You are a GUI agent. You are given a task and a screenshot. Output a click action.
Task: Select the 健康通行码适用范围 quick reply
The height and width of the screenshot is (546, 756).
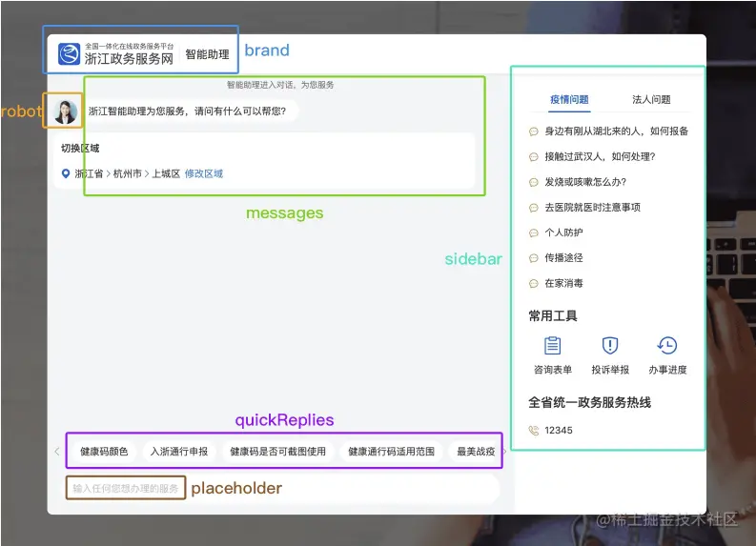click(392, 452)
